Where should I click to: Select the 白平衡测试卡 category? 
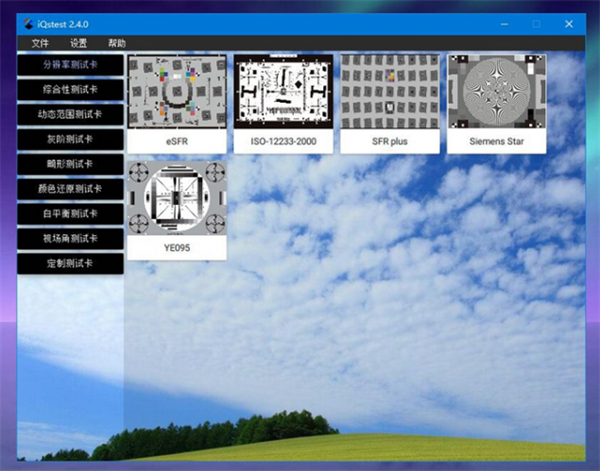tap(70, 214)
